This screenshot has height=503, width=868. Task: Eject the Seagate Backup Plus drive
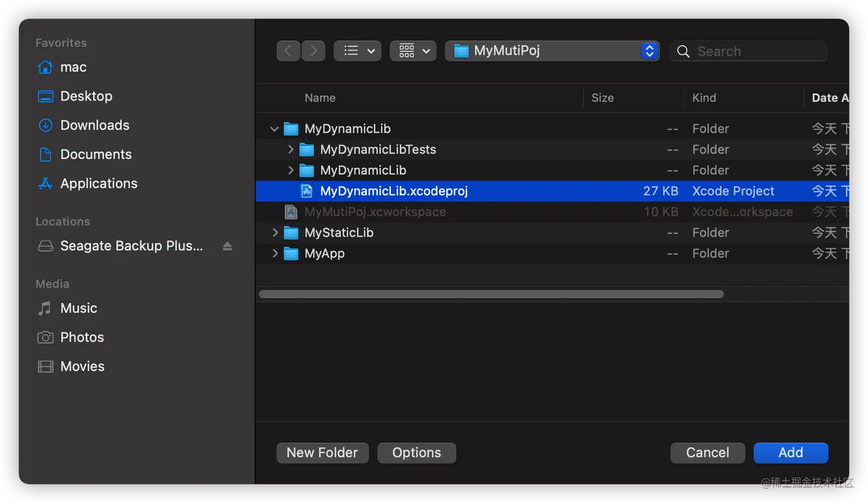[x=227, y=246]
